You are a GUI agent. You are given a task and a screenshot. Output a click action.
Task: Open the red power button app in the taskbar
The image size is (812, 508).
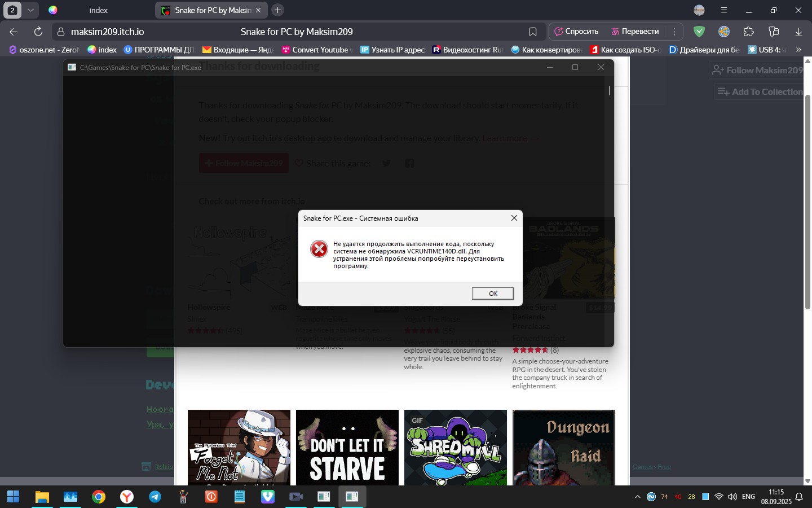(211, 497)
